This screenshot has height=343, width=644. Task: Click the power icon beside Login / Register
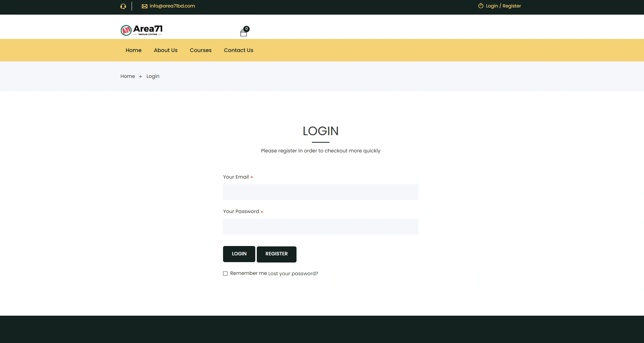481,6
